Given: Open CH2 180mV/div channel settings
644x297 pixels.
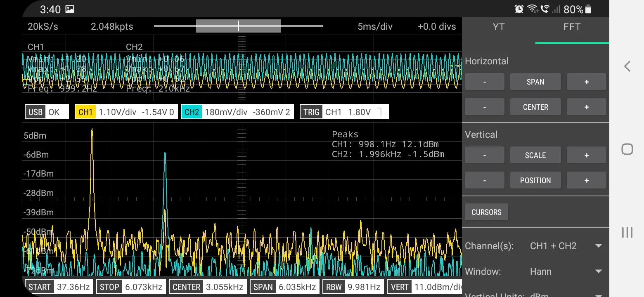Looking at the screenshot, I should (237, 112).
